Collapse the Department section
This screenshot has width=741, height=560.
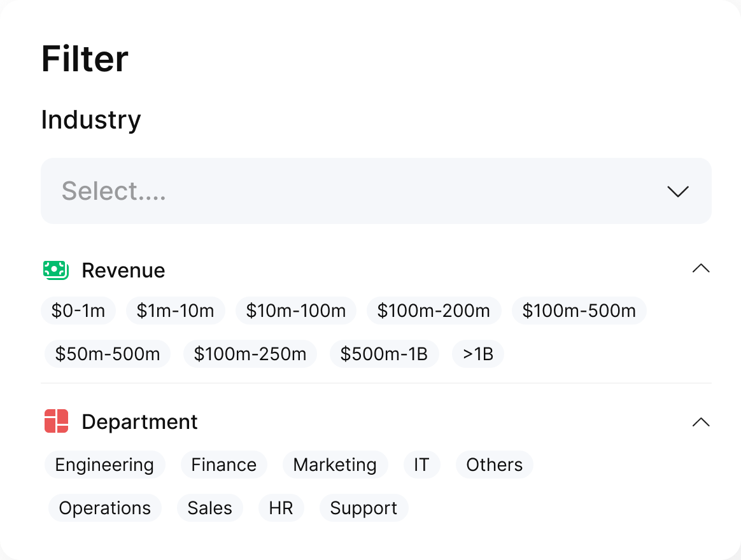point(701,422)
